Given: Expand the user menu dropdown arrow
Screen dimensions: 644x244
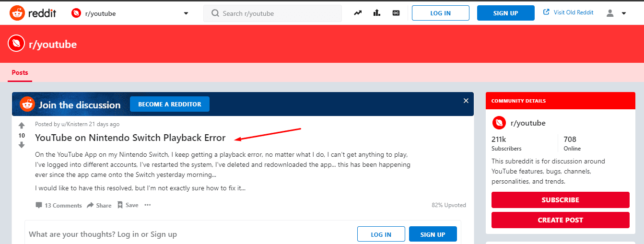Looking at the screenshot, I should 623,13.
